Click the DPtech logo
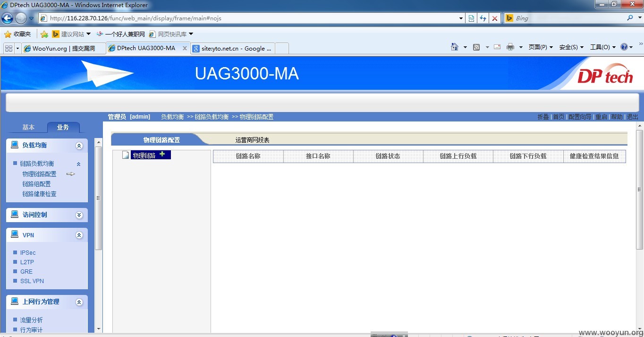The image size is (644, 337). pyautogui.click(x=605, y=75)
